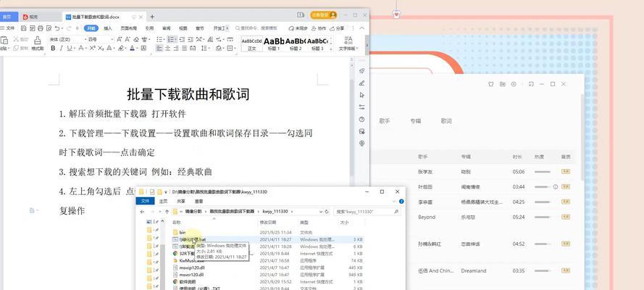Open 查看 tab in File Explorer

pyautogui.click(x=198, y=202)
